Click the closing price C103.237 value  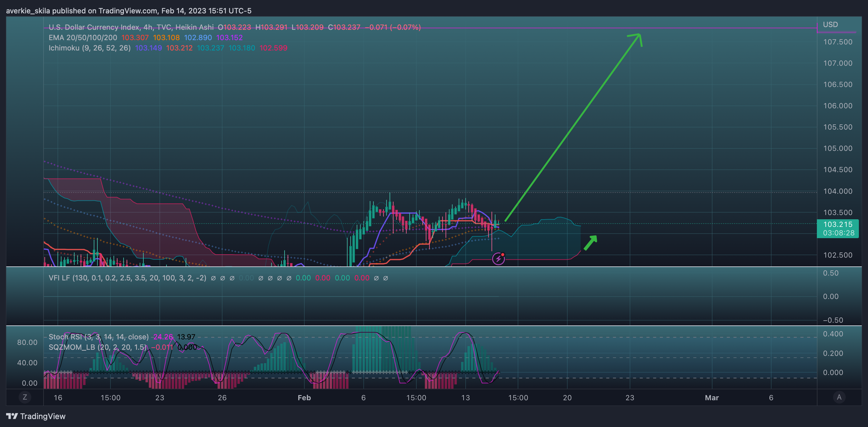tap(344, 27)
